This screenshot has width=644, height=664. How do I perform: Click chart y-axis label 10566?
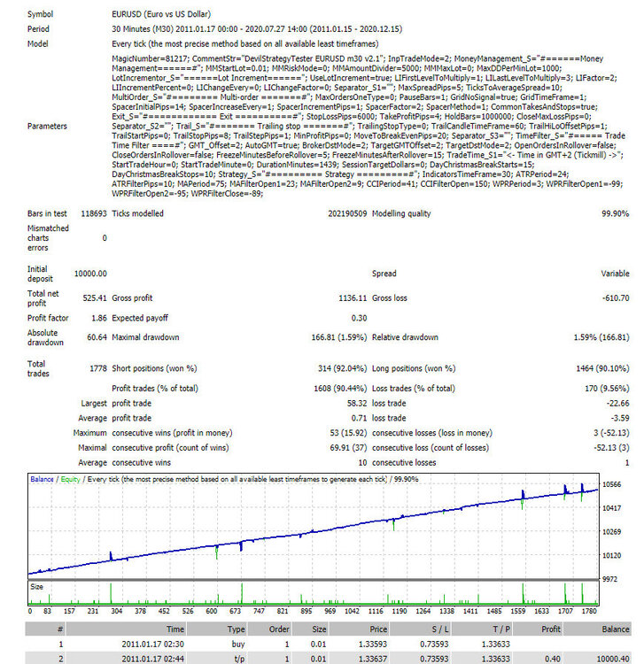pos(612,484)
